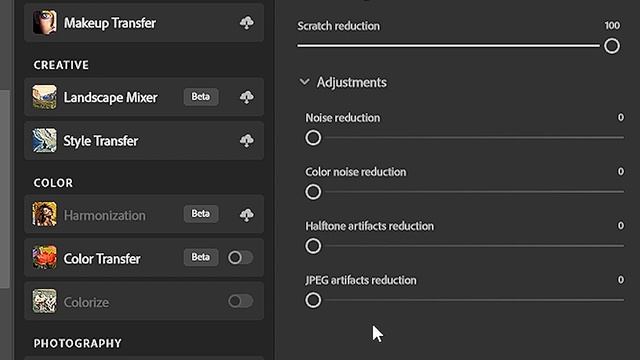Click the Landscape Mixer thumbnail image

pos(44,97)
